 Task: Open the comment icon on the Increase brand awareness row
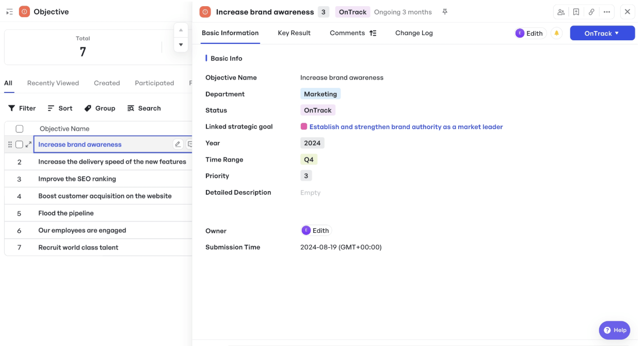pos(189,145)
